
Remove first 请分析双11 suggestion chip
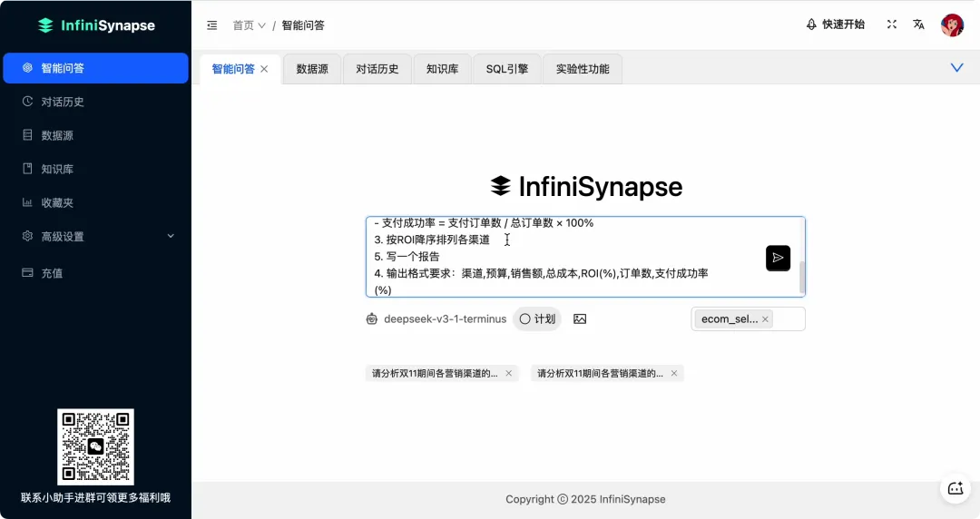tap(509, 373)
